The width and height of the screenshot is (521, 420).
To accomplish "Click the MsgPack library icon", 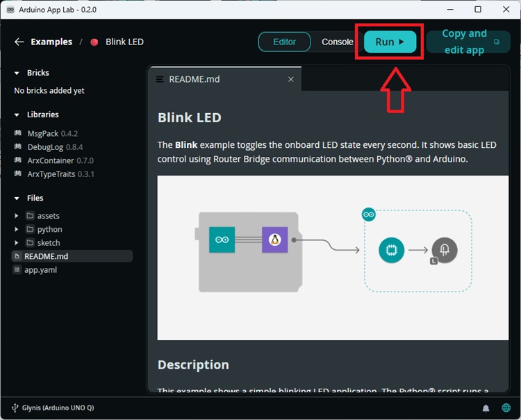I will pos(18,133).
